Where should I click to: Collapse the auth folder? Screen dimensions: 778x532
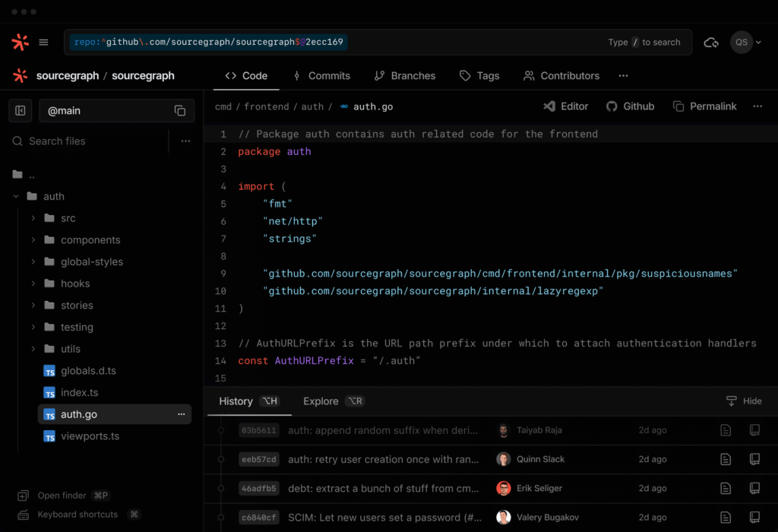click(x=17, y=196)
